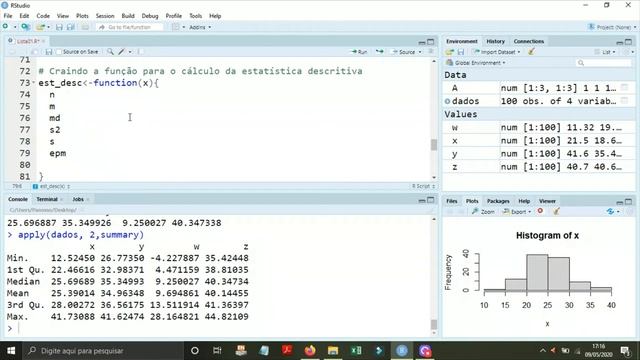Toggle the Source on Save checkbox

(x=59, y=52)
